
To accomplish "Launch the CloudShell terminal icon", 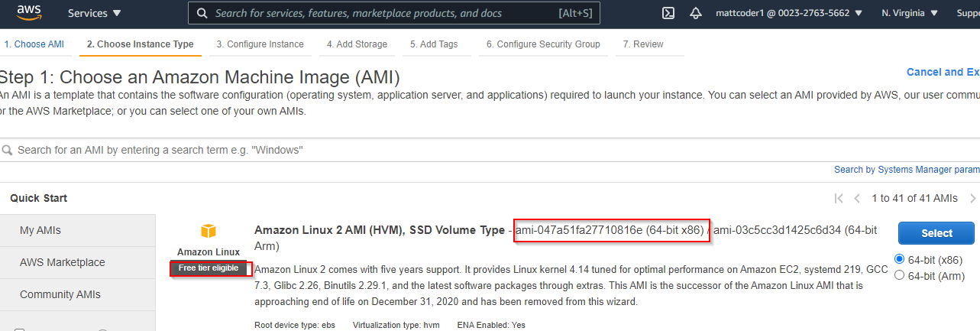I will coord(668,13).
